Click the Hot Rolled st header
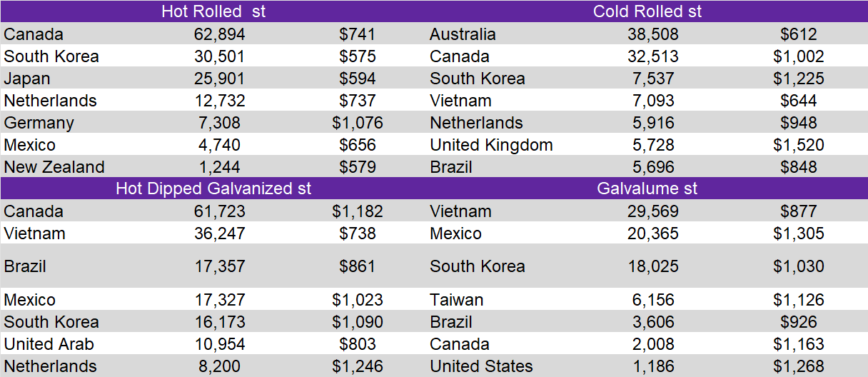Viewport: 868px width, 377px height. (x=213, y=11)
